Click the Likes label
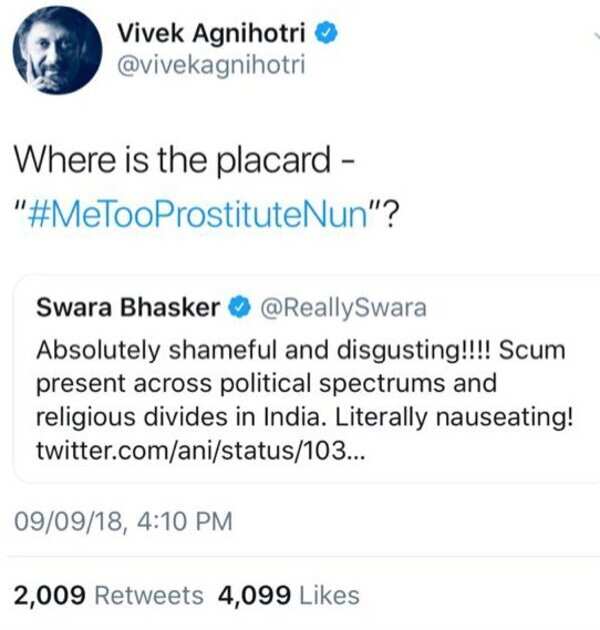This screenshot has height=630, width=600. coord(329,595)
